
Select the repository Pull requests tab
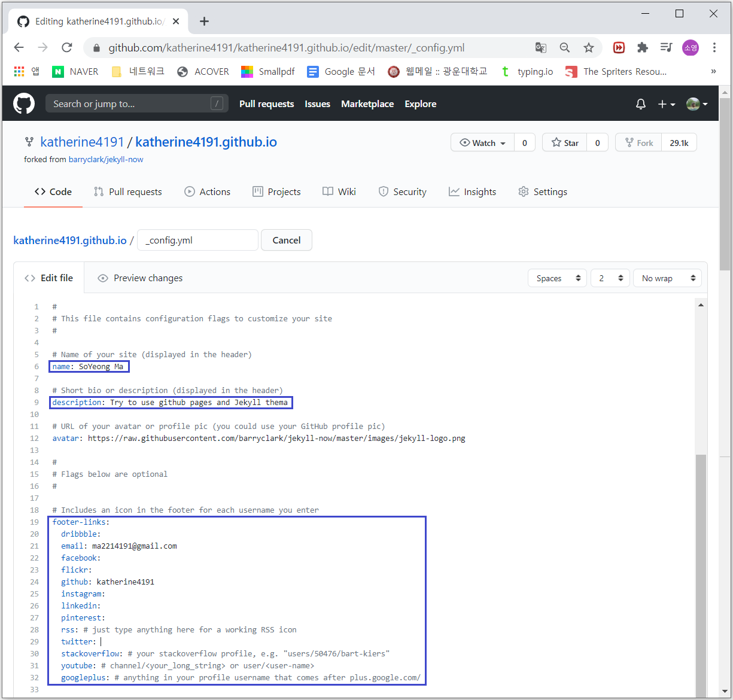tap(128, 192)
